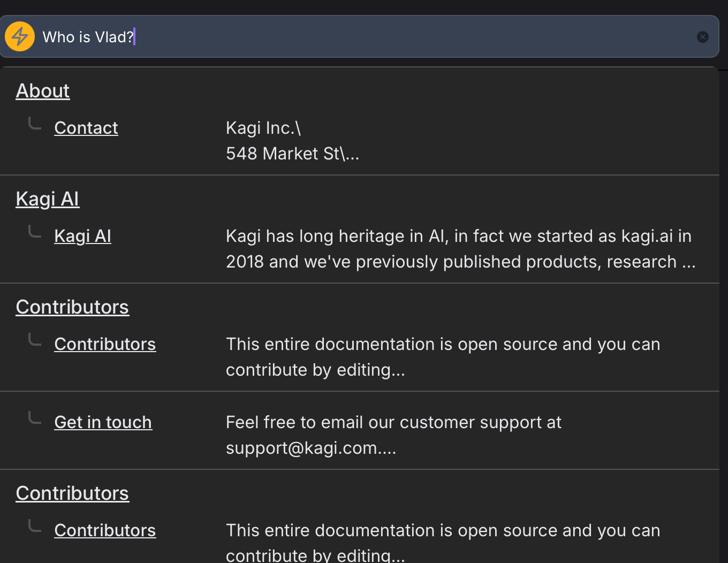Screen dimensions: 728x563
Task: Click the indent arrow beside the Kagi AI sub-result
Action: [x=35, y=233]
